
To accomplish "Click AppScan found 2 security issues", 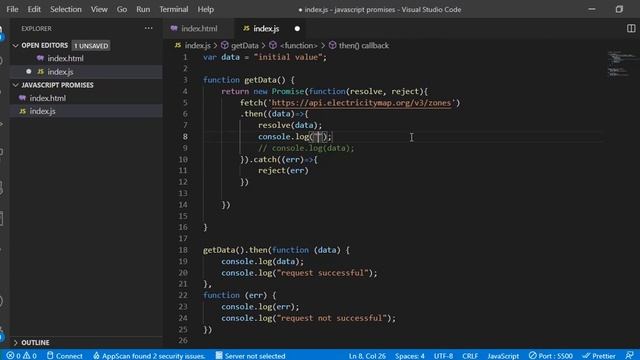I will point(149,356).
